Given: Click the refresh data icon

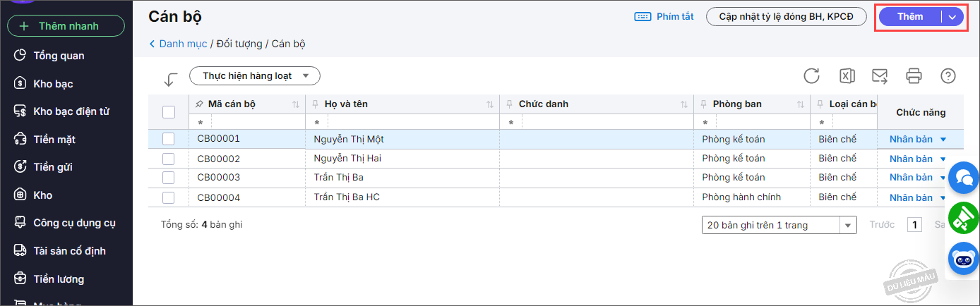Looking at the screenshot, I should [812, 76].
